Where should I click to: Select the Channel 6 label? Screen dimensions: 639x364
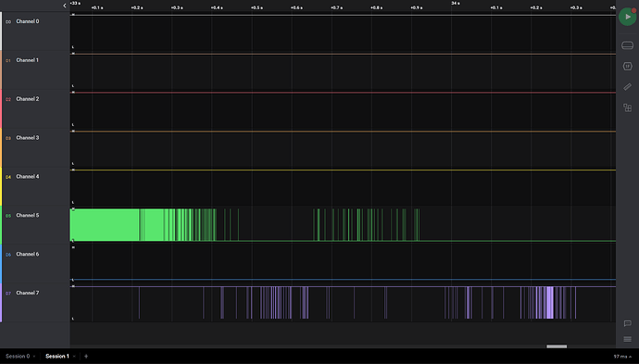[28, 254]
